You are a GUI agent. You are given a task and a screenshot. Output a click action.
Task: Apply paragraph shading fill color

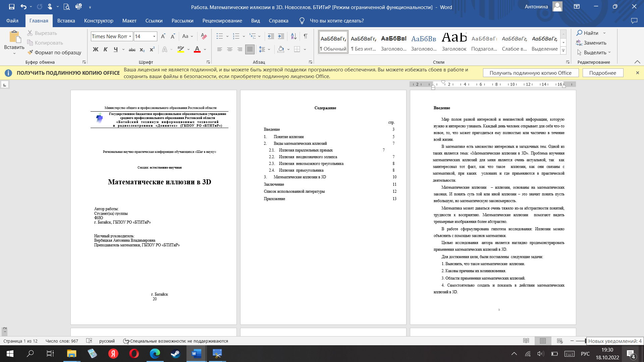point(281,50)
